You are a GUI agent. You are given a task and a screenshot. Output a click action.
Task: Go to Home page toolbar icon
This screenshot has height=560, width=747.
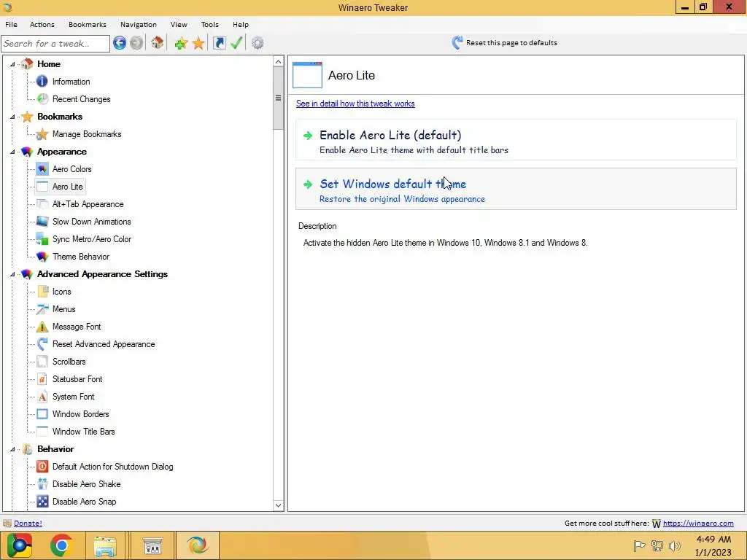pyautogui.click(x=158, y=43)
